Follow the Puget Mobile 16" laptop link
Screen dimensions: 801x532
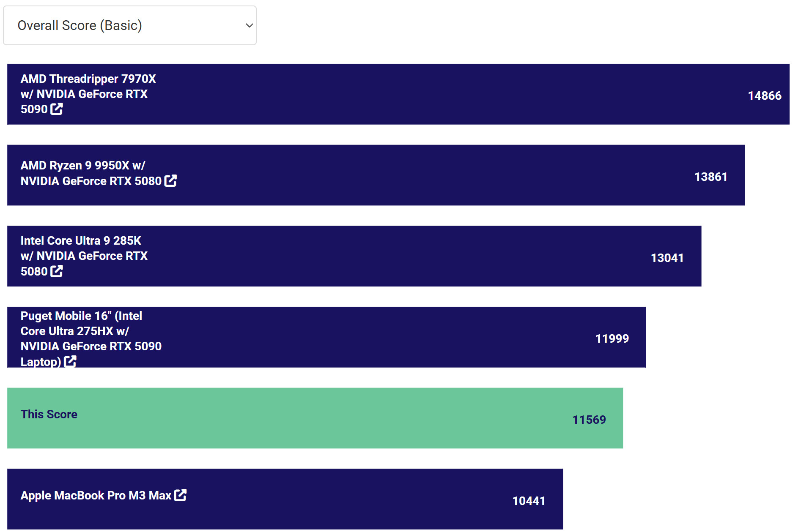pos(91,338)
